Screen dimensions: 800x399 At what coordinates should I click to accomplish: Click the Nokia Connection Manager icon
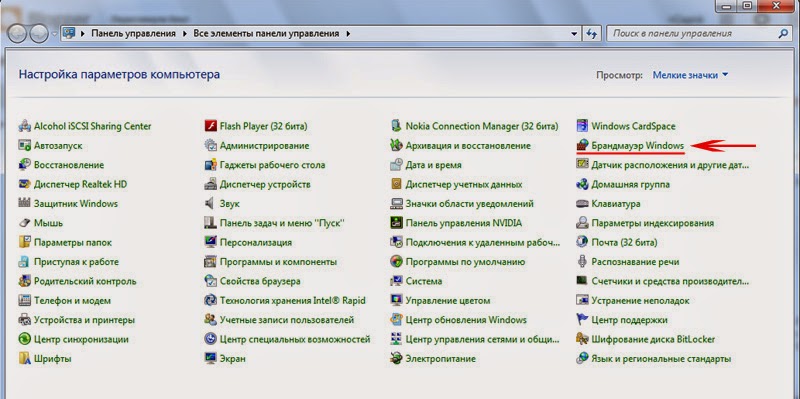[x=396, y=126]
